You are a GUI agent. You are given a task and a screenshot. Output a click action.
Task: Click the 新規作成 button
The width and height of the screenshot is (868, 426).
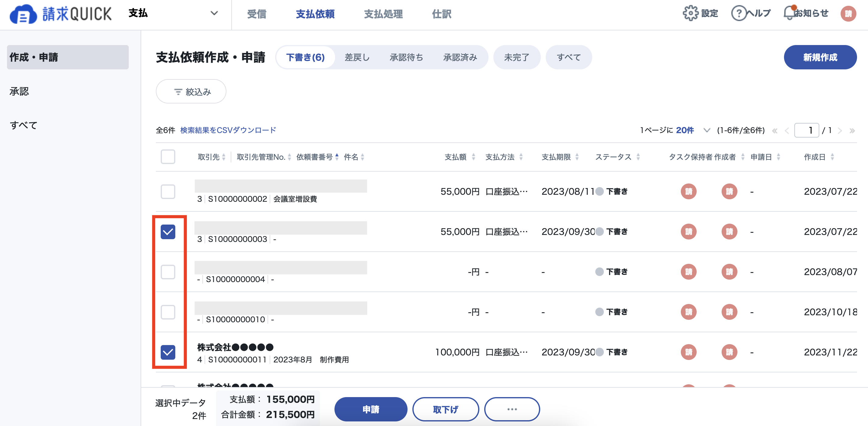pyautogui.click(x=820, y=57)
